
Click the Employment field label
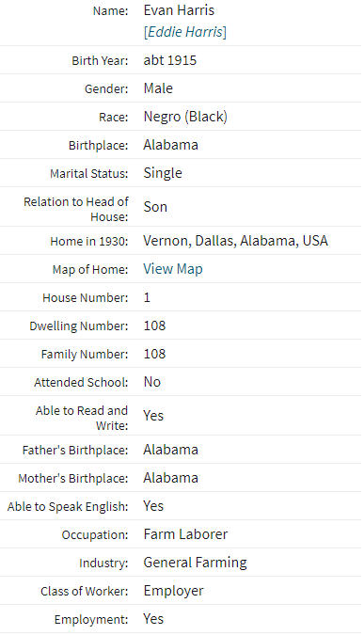click(91, 620)
